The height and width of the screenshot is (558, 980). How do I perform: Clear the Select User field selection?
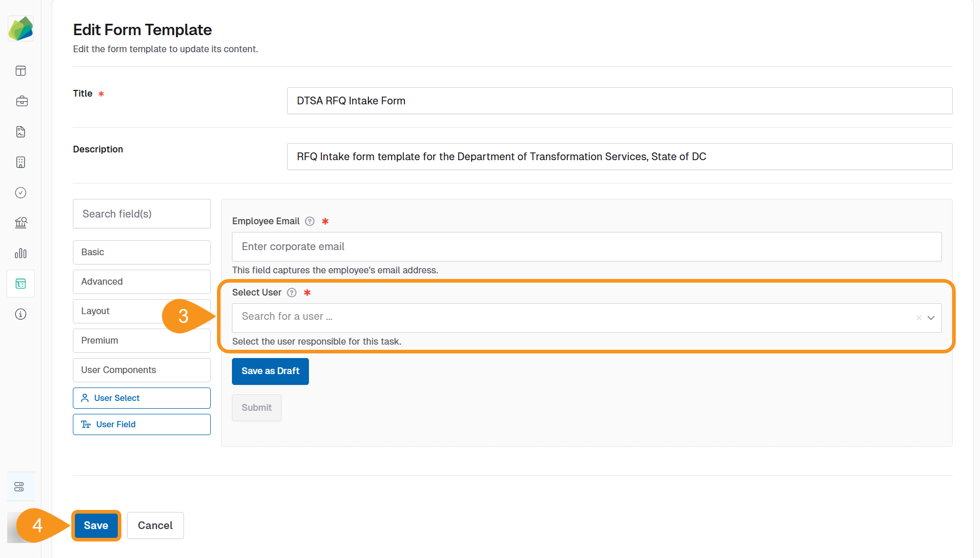coord(919,318)
